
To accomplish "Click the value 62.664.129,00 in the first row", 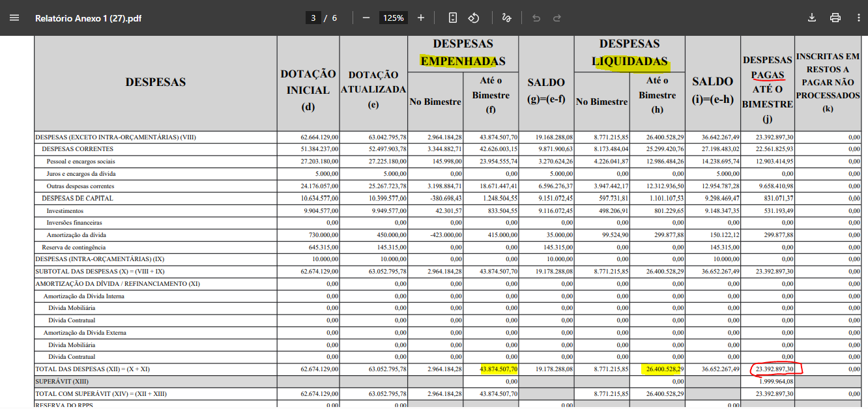I will point(319,137).
